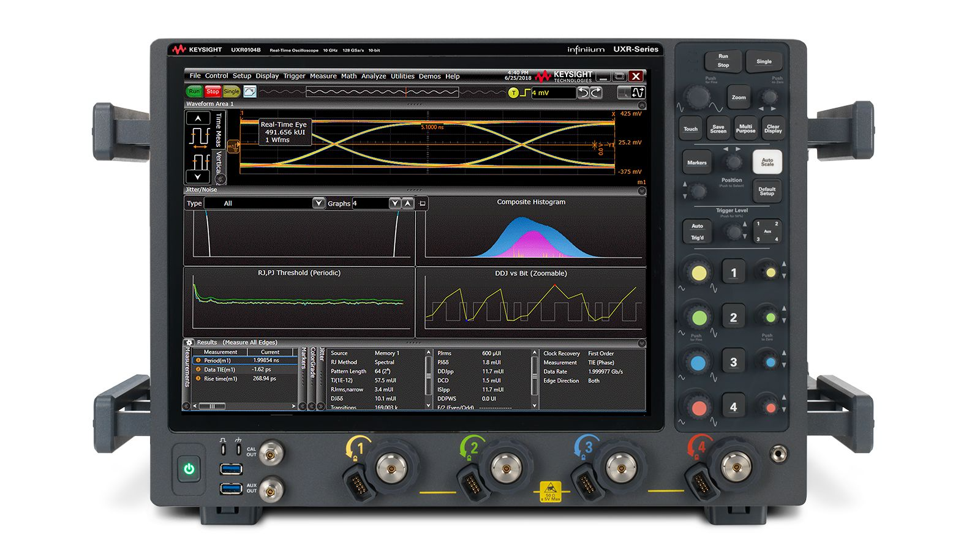Click the trigger T indicator icon
The width and height of the screenshot is (980, 551).
tap(513, 93)
